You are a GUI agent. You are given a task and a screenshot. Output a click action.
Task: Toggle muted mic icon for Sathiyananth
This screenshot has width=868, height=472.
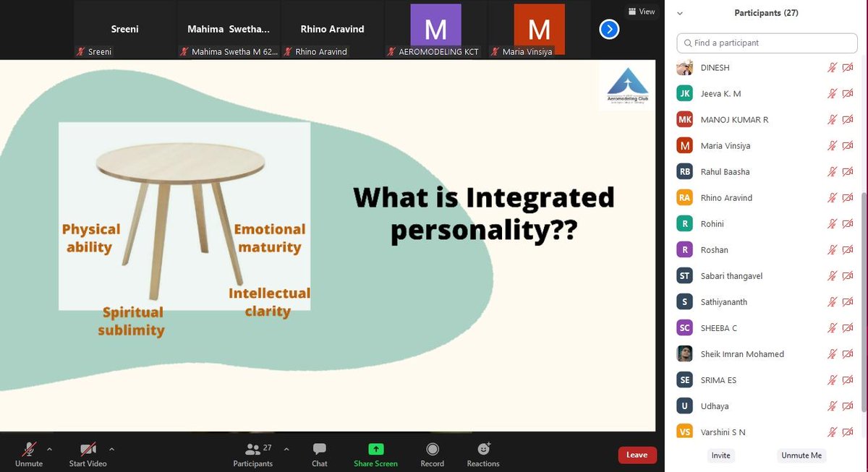(x=833, y=301)
